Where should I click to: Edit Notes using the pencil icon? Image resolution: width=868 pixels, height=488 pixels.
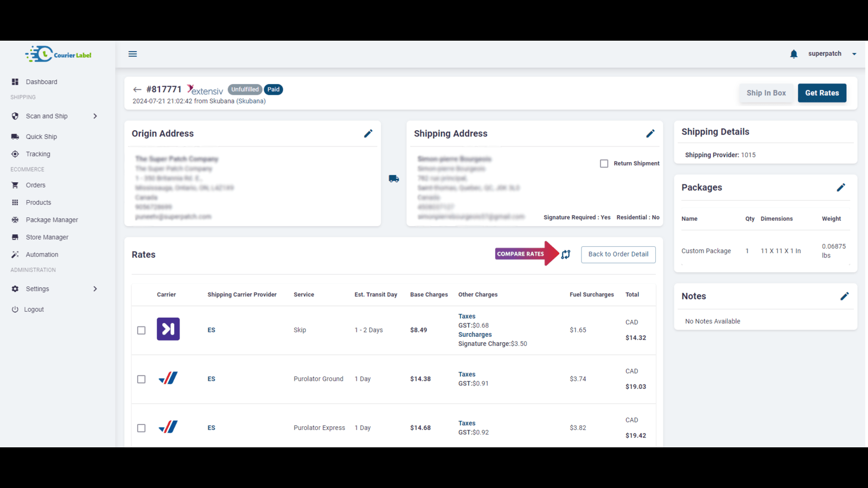[x=845, y=296]
